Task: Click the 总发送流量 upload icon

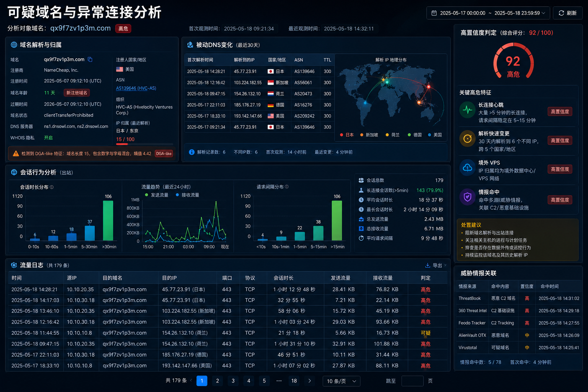Action: pos(361,219)
